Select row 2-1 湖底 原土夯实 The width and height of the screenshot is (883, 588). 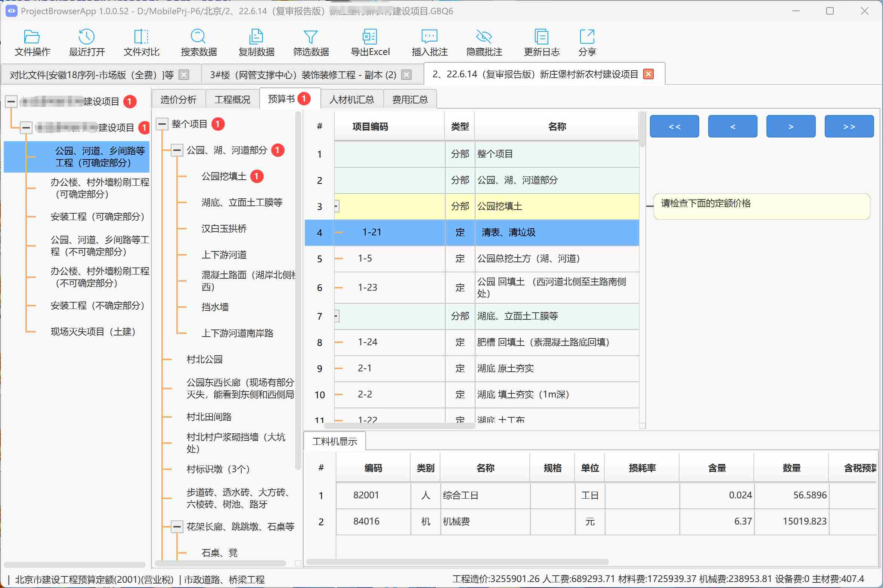click(x=472, y=369)
